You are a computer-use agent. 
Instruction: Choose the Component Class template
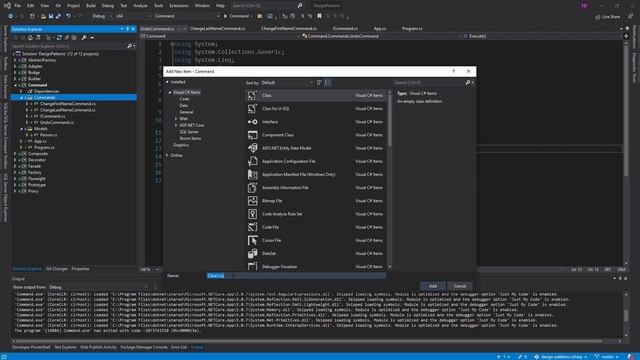tap(316, 135)
